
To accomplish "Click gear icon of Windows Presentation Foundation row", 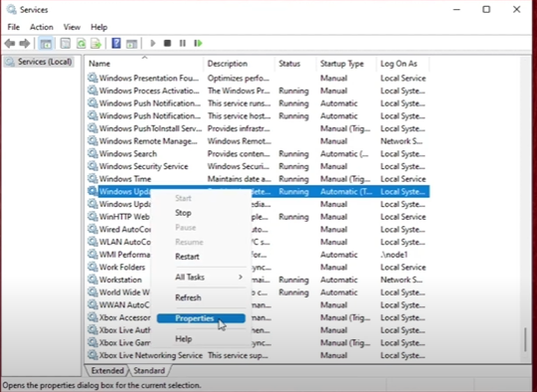I will click(x=92, y=78).
